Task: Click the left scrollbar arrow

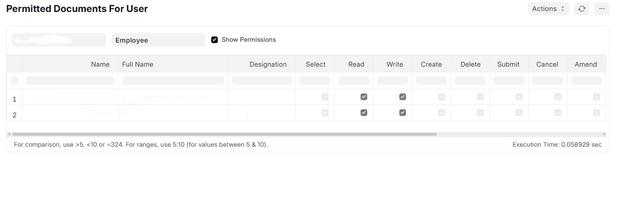Action: 9,134
